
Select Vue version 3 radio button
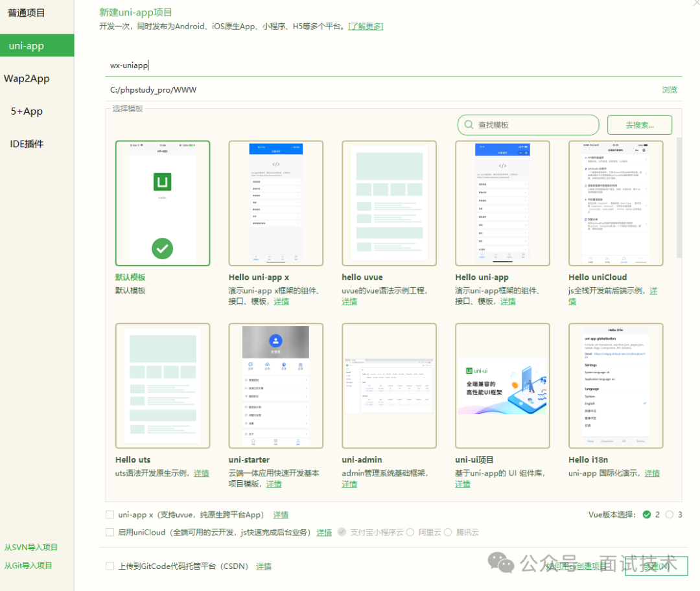tap(669, 515)
